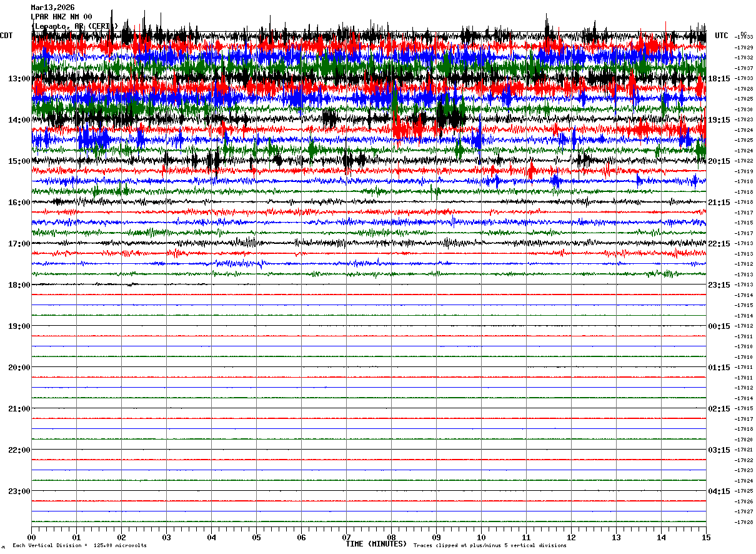Select the station code LPAR HNZ NM 00
Image resolution: width=756 pixels, height=554 pixels.
coord(61,17)
